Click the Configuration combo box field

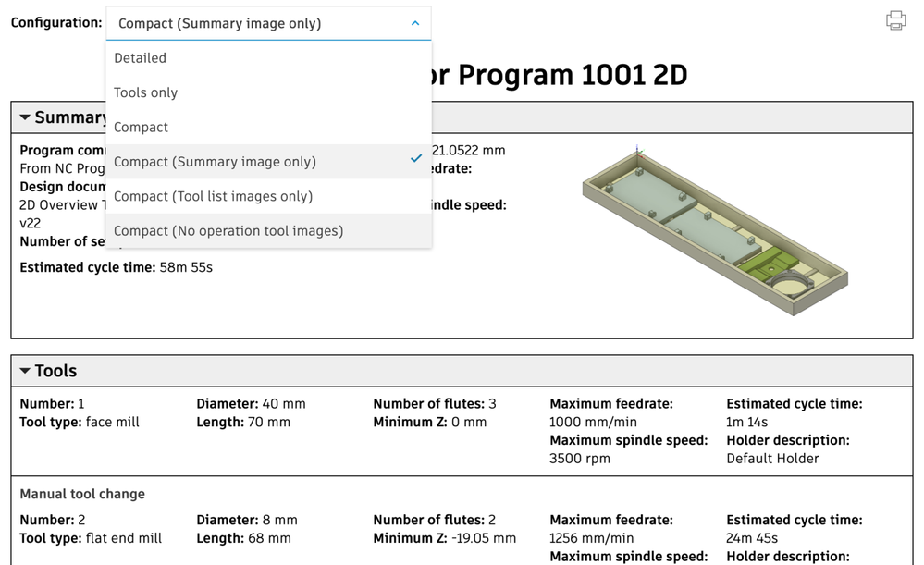point(269,23)
